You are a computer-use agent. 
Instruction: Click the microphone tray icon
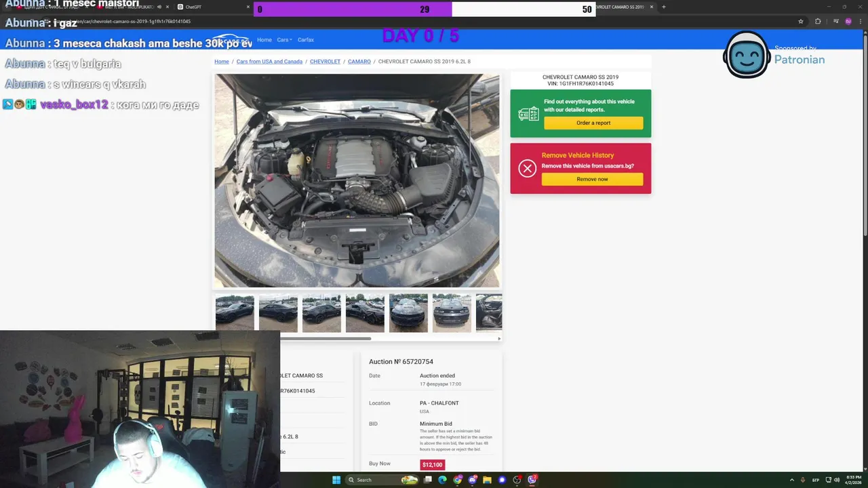pos(803,480)
